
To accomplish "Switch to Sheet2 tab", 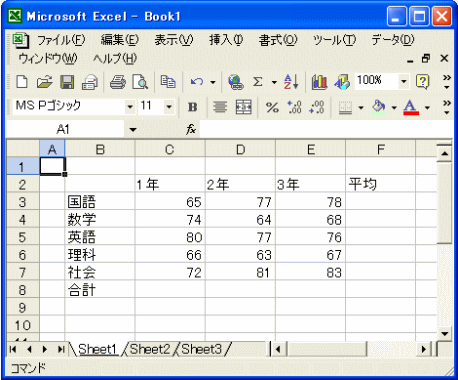I will [150, 349].
